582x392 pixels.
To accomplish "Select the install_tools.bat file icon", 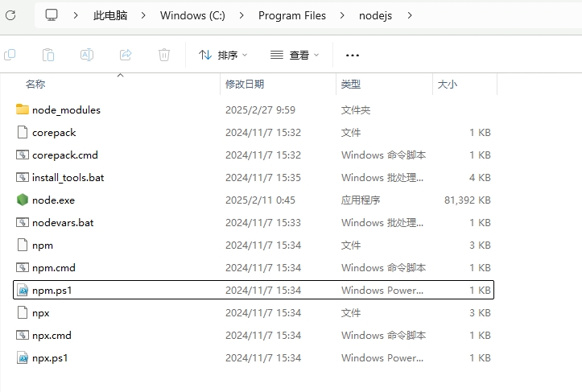I will 23,177.
